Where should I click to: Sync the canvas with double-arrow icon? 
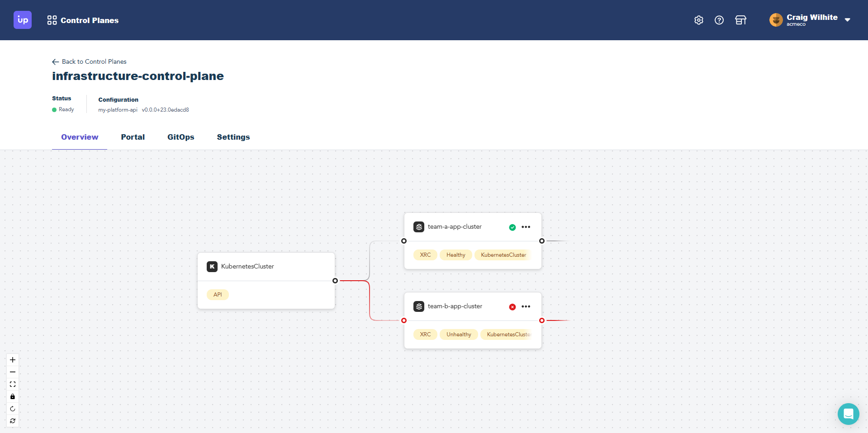[12, 421]
